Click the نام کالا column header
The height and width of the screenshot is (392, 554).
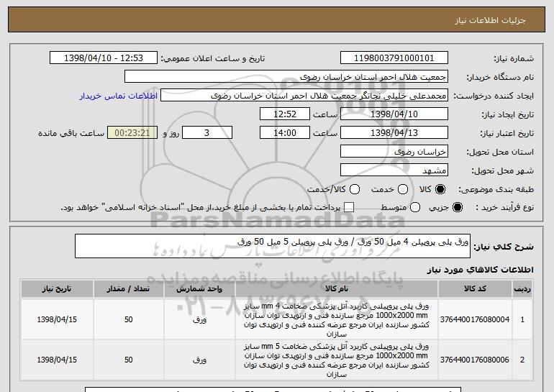click(x=337, y=289)
